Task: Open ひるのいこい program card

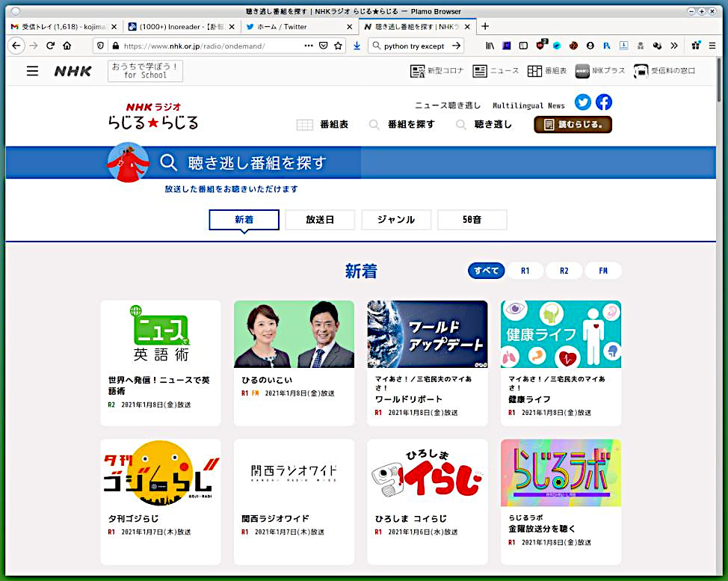Action: [294, 363]
